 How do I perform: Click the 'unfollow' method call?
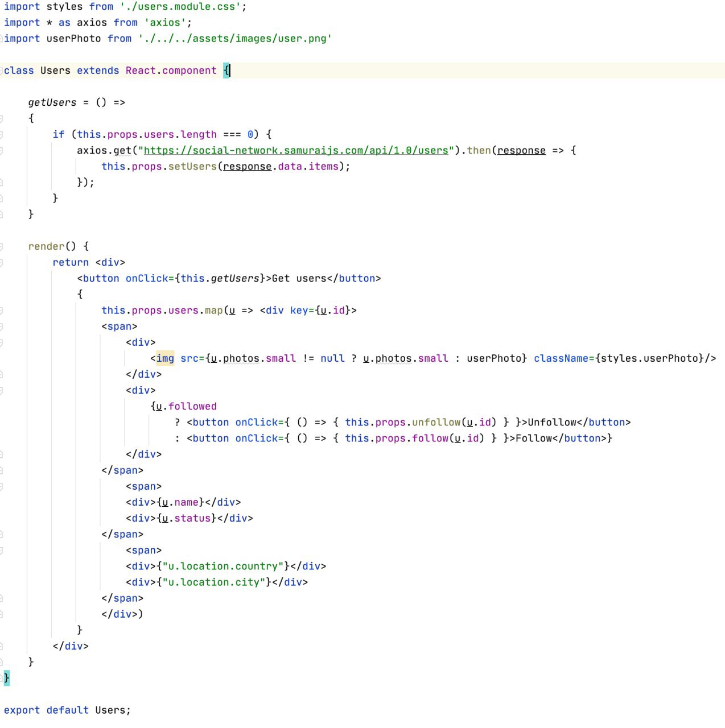click(436, 422)
